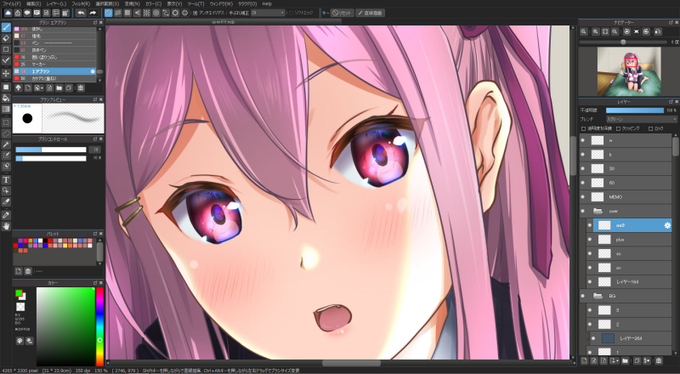680x374 pixels.
Task: Toggle the soft edge checkbox
Action: (291, 13)
